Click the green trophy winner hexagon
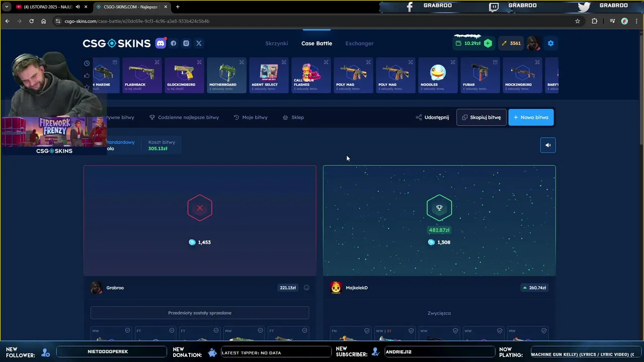 tap(439, 208)
